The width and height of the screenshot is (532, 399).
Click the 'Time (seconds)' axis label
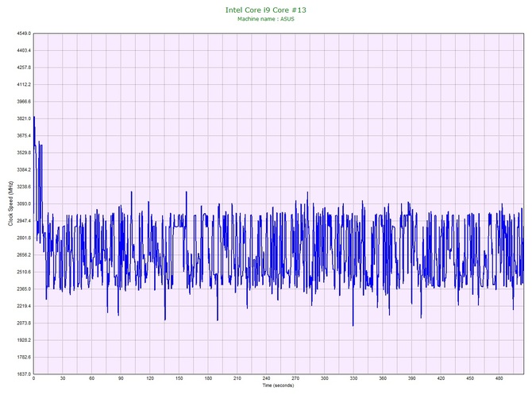[x=278, y=385]
